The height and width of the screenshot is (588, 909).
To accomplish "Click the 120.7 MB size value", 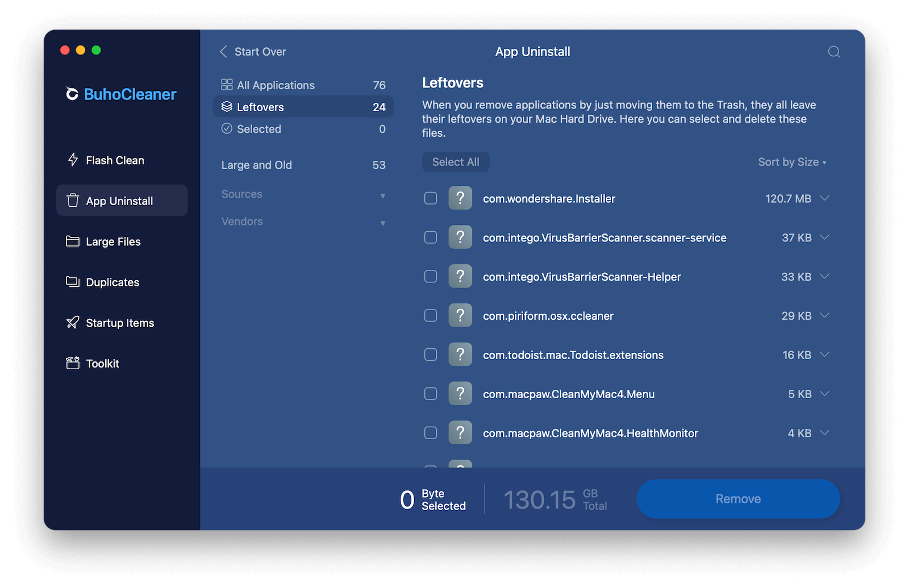I will pyautogui.click(x=788, y=198).
